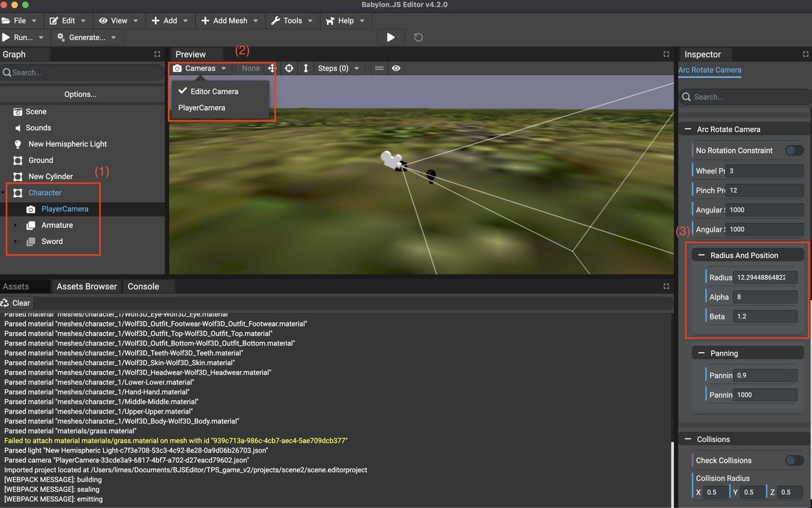Open the preview visibility eye icon menu
Screen dimensions: 812x508
coord(396,68)
